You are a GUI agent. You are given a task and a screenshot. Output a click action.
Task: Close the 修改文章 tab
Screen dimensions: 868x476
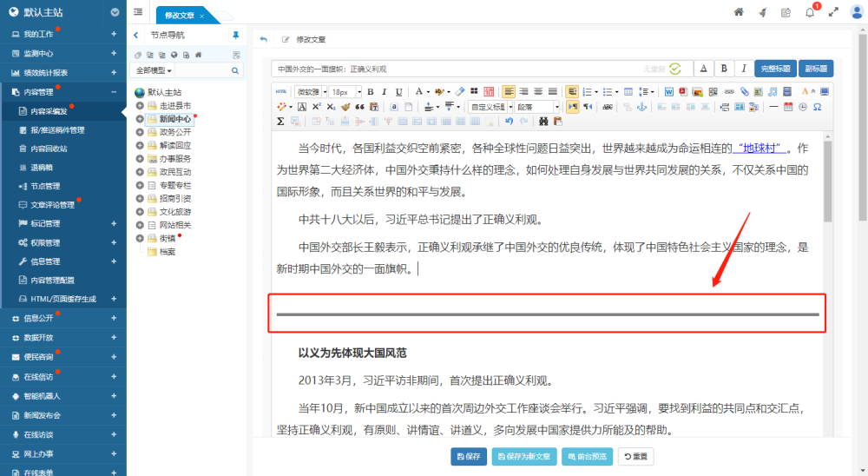pos(202,17)
